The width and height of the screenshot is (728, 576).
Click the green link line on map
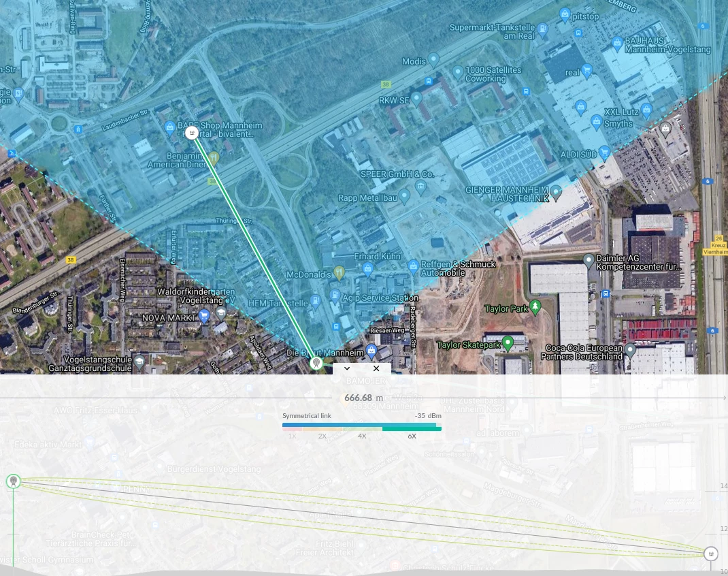pos(254,249)
